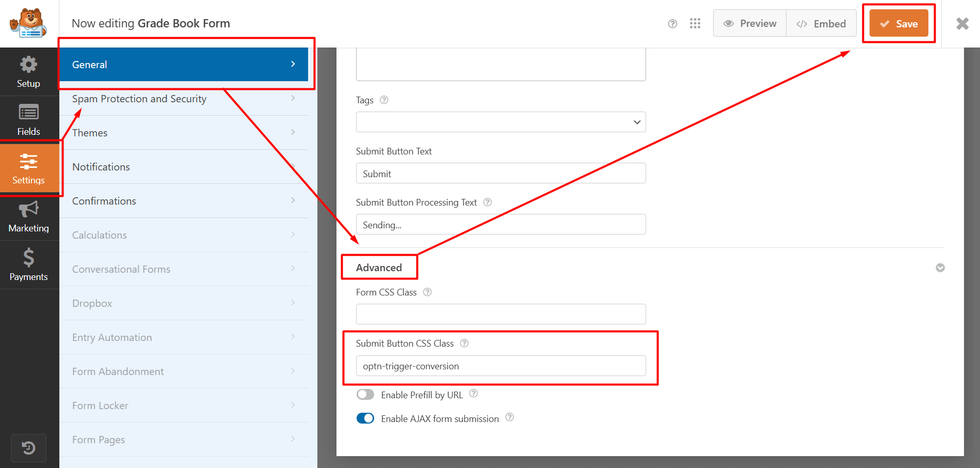Click the Preview button
The height and width of the screenshot is (468, 980).
750,23
